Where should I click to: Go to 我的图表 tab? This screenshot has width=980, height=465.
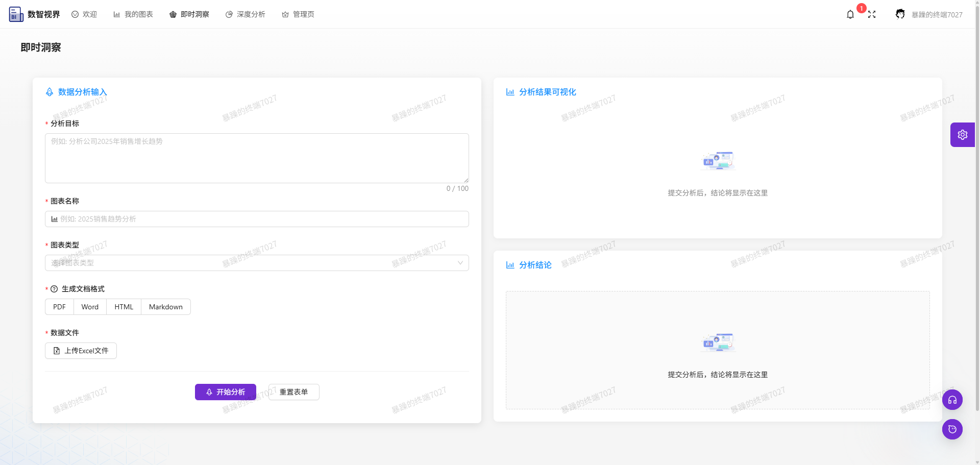pyautogui.click(x=133, y=14)
